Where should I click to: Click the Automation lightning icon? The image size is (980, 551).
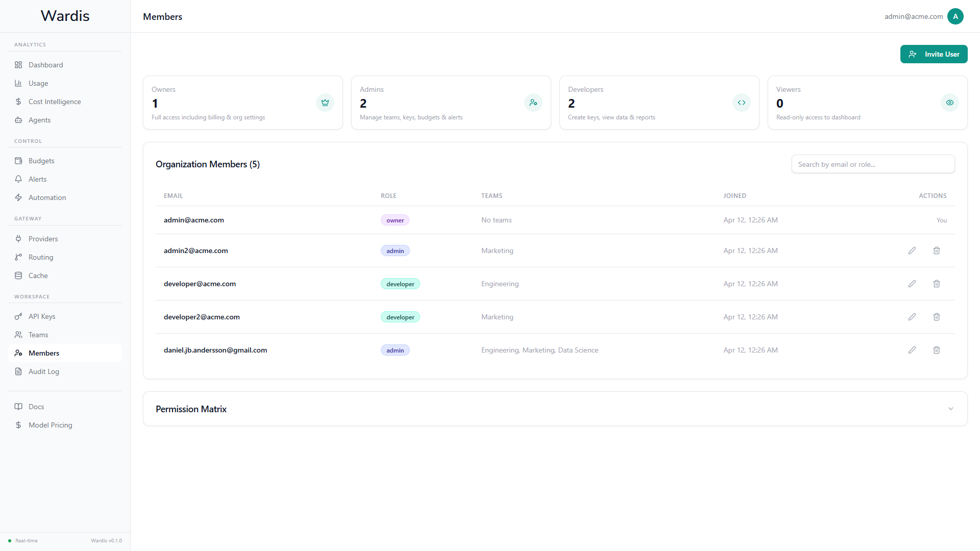tap(18, 197)
